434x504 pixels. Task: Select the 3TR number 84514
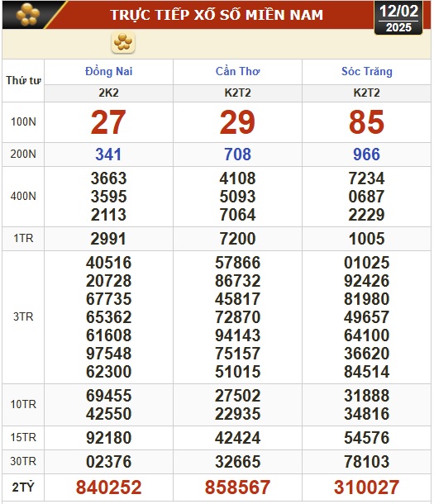tap(367, 372)
